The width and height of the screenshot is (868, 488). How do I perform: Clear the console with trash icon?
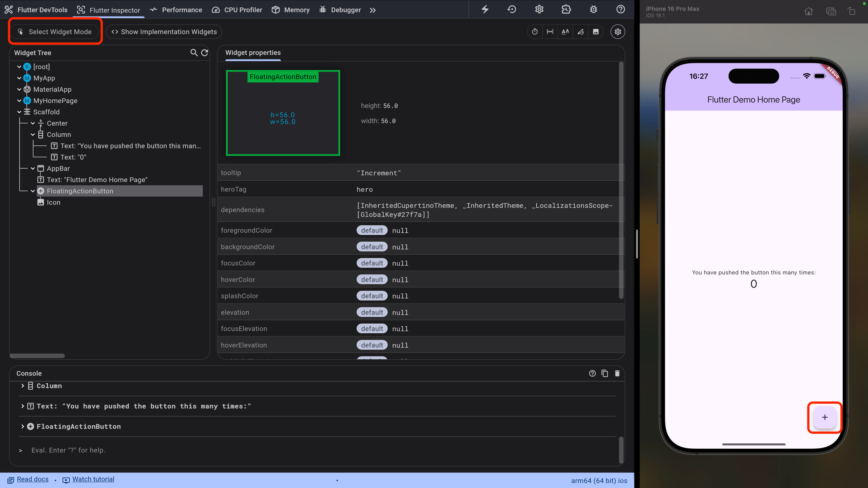tap(617, 373)
